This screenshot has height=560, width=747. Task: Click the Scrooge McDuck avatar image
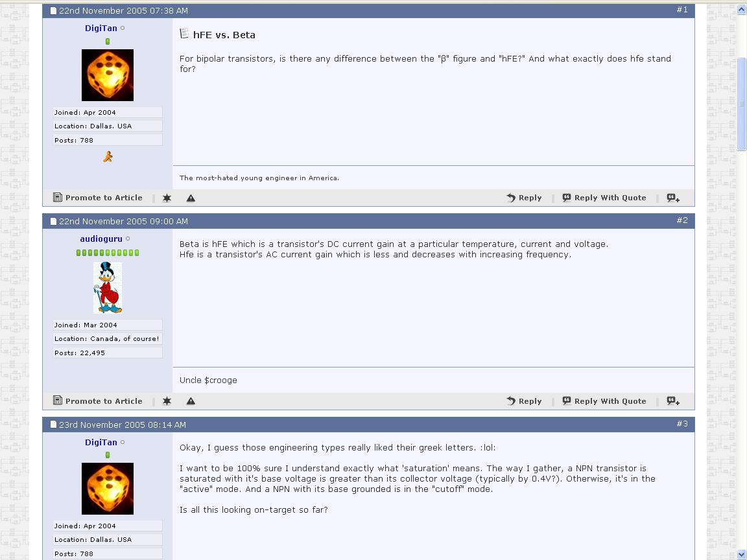108,288
